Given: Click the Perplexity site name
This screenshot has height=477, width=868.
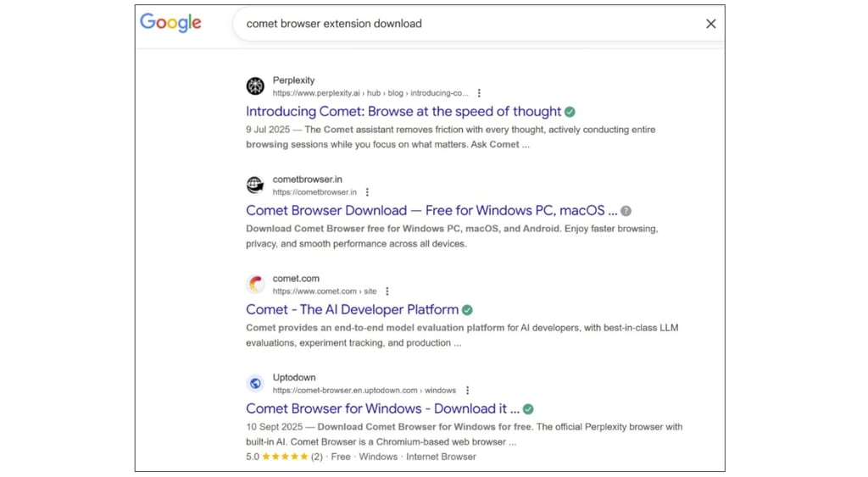Looking at the screenshot, I should pyautogui.click(x=293, y=80).
